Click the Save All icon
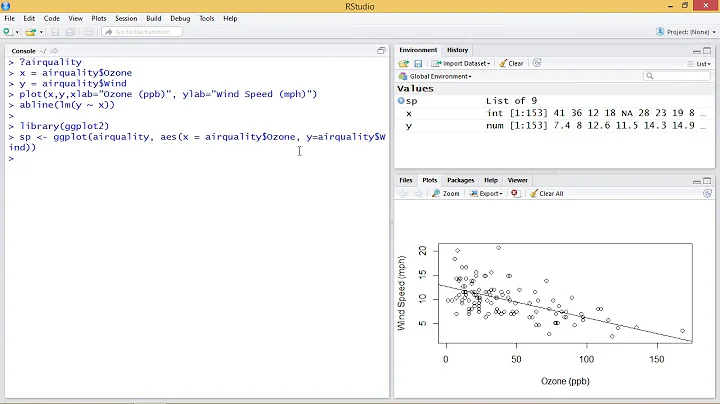Viewport: 720px width, 404px height. (70, 32)
